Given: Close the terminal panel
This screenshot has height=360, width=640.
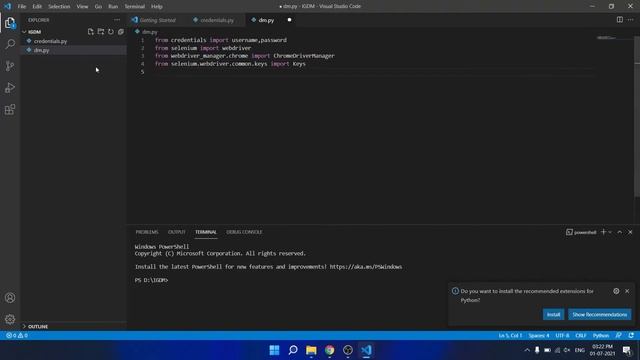Looking at the screenshot, I should click(630, 232).
